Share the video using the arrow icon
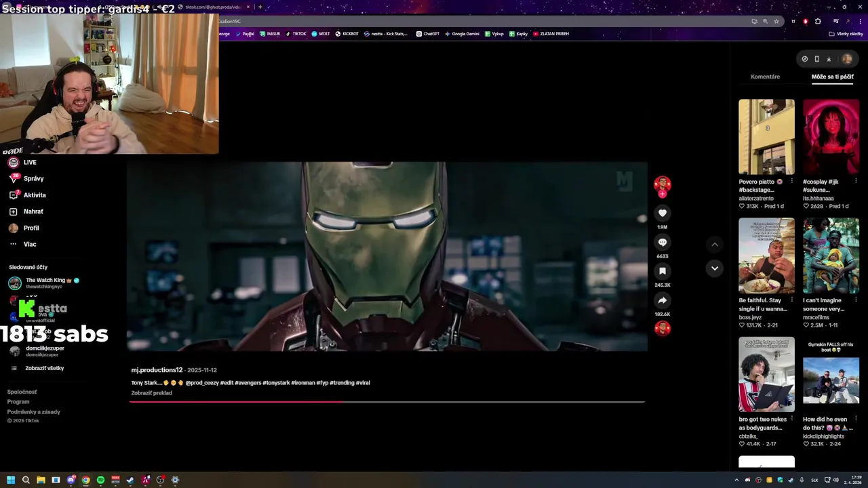The image size is (868, 488). (663, 300)
